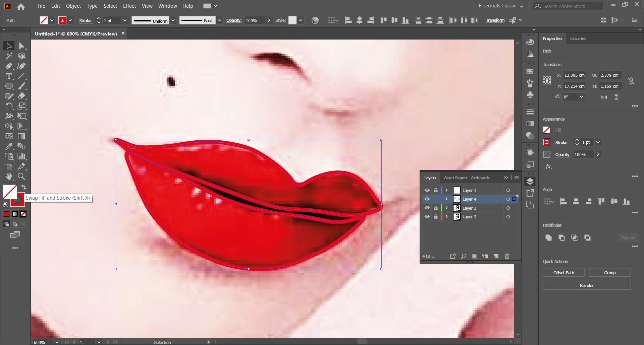Create new layer in Layers panel
The width and height of the screenshot is (644, 345).
496,256
